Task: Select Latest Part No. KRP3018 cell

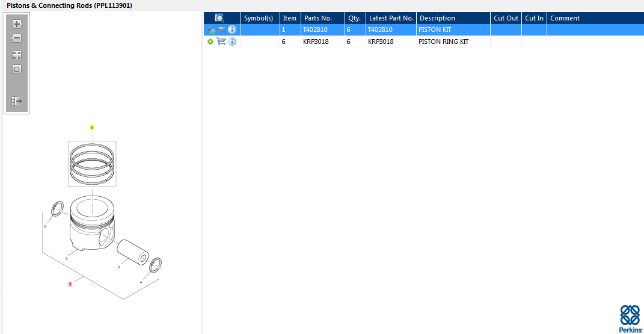Action: [391, 42]
